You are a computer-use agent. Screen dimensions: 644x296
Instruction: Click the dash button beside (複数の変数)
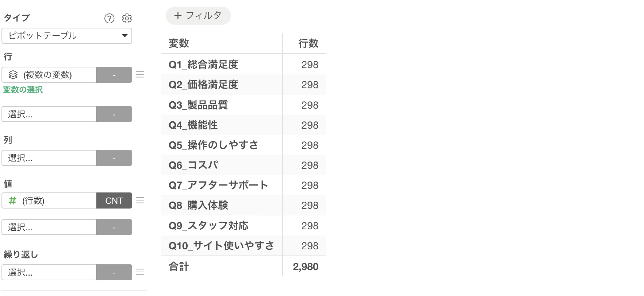(114, 75)
